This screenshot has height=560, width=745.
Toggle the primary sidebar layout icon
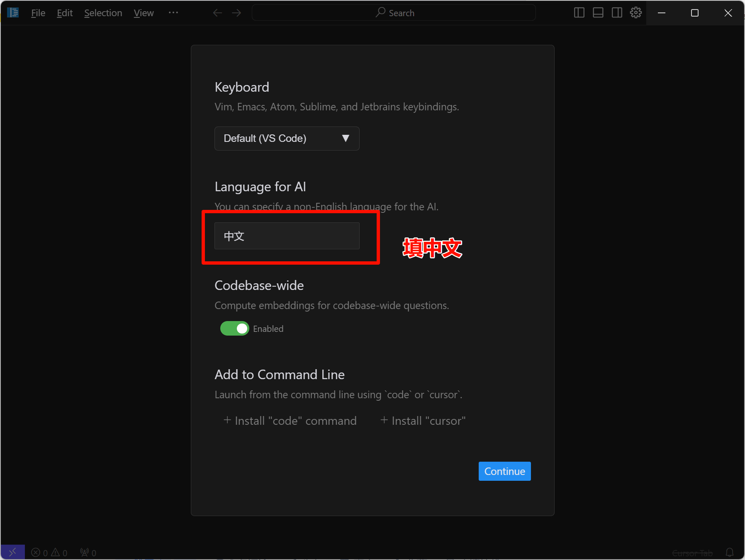[579, 13]
